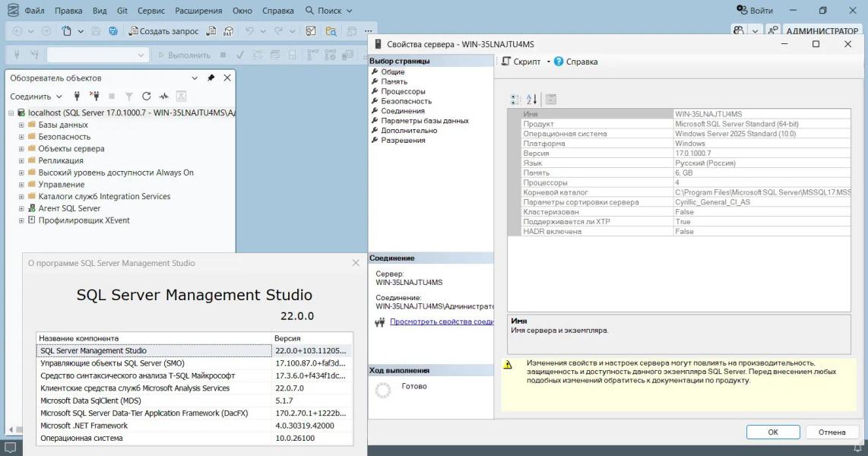This screenshot has width=868, height=456.
Task: Click the DAX query toolbar icon
Action: (x=228, y=31)
